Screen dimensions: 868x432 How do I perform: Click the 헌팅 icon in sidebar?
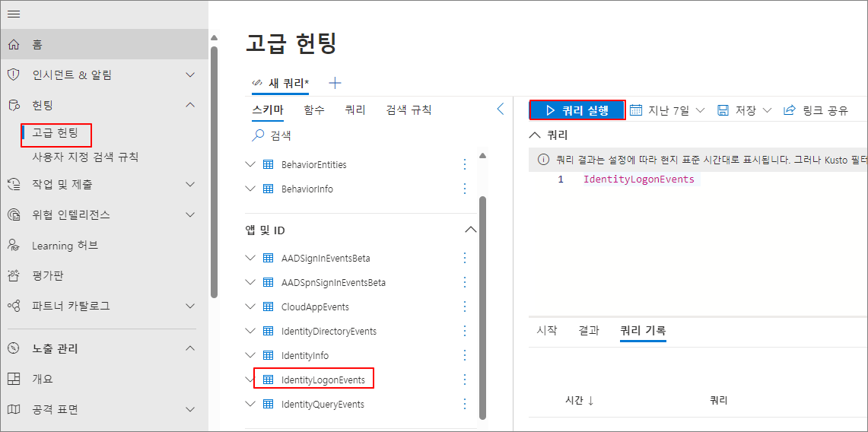(x=14, y=104)
